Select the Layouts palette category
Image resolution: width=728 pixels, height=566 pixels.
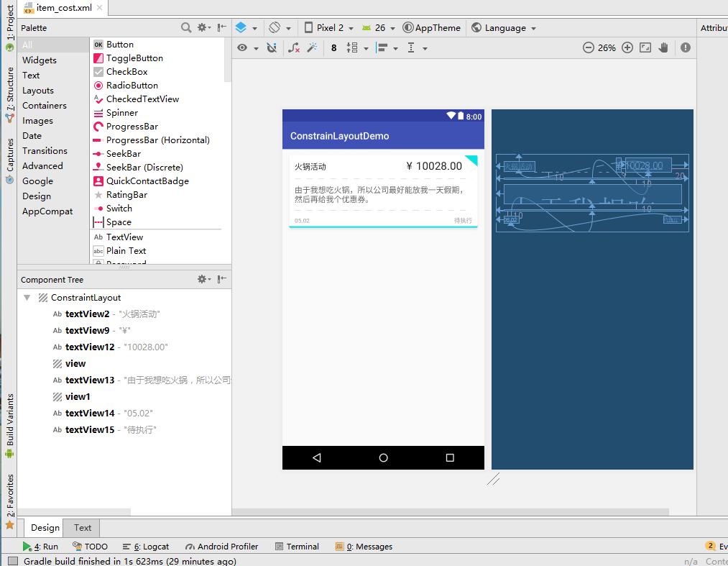[x=38, y=91]
